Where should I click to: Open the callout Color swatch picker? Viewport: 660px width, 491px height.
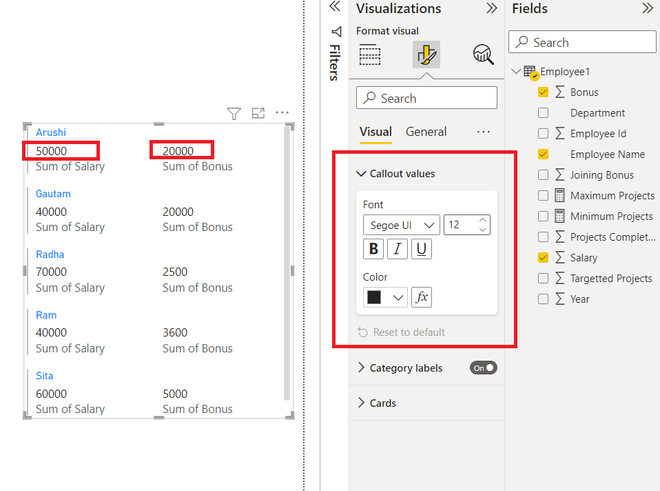385,297
